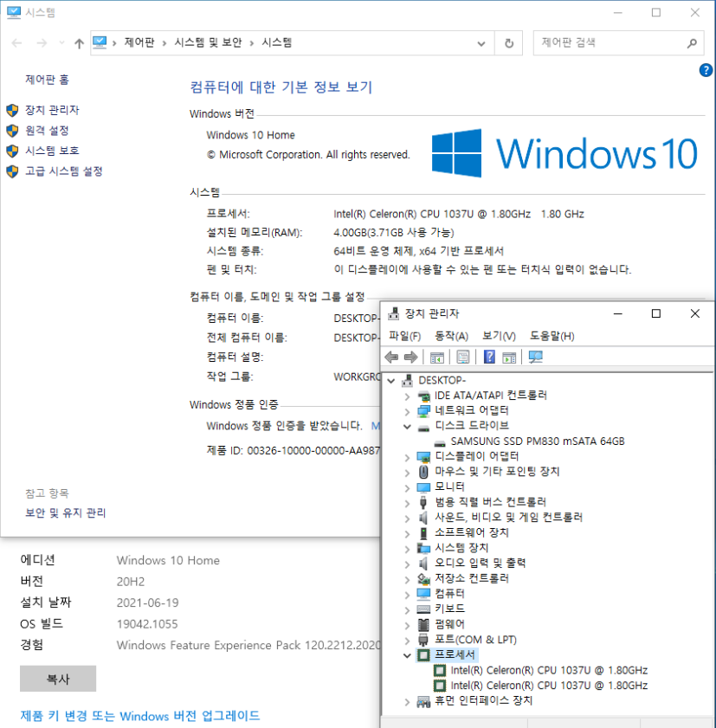This screenshot has width=716, height=728.
Task: Click the 19042.1055 OS build value
Action: coord(147,624)
